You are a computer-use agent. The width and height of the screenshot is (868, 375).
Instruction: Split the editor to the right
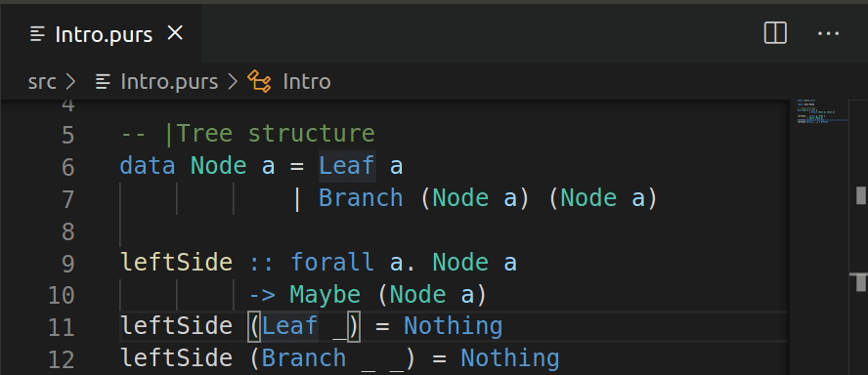click(x=775, y=33)
